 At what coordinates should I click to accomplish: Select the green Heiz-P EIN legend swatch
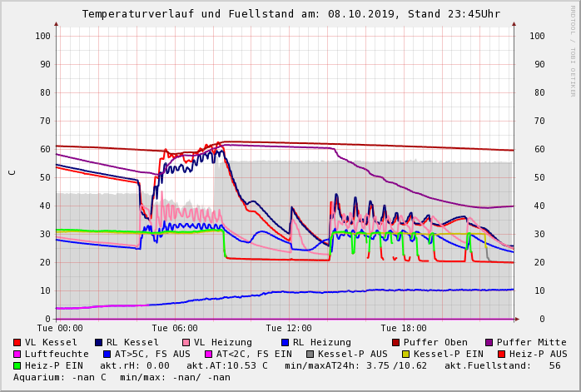point(17,365)
